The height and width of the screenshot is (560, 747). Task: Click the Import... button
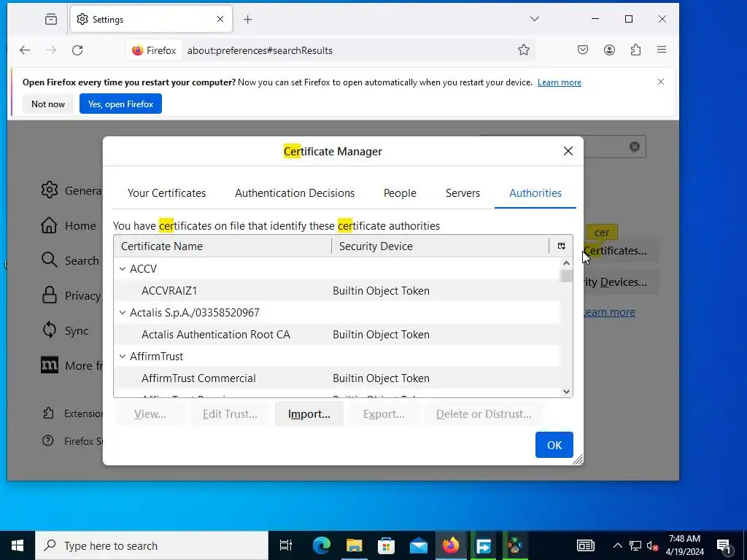(309, 414)
